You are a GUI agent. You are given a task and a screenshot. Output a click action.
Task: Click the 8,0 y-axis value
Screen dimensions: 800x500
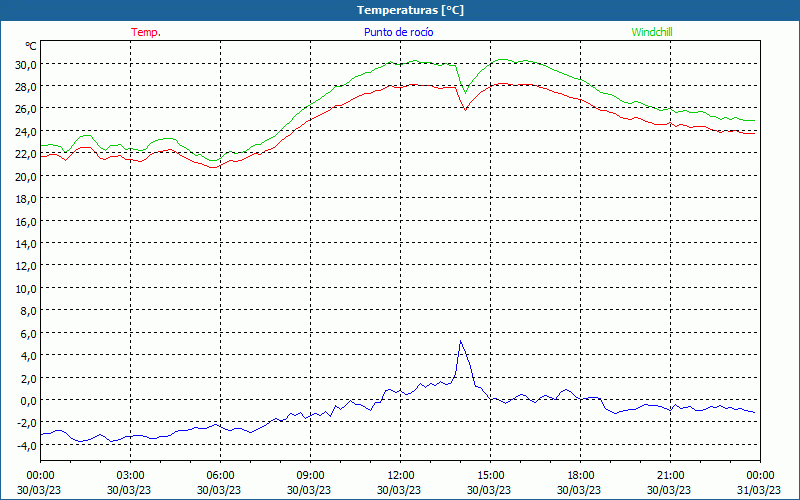tap(29, 311)
